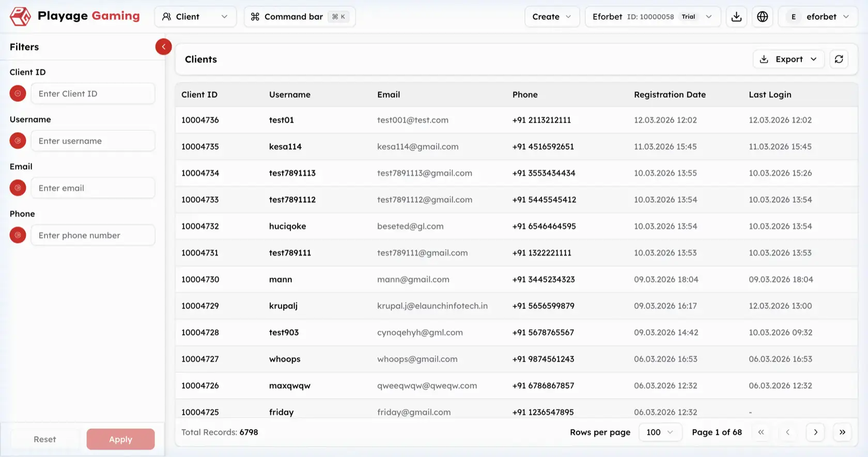Click email krupal.j@elaunchinfotech.in
The width and height of the screenshot is (868, 457).
[432, 306]
